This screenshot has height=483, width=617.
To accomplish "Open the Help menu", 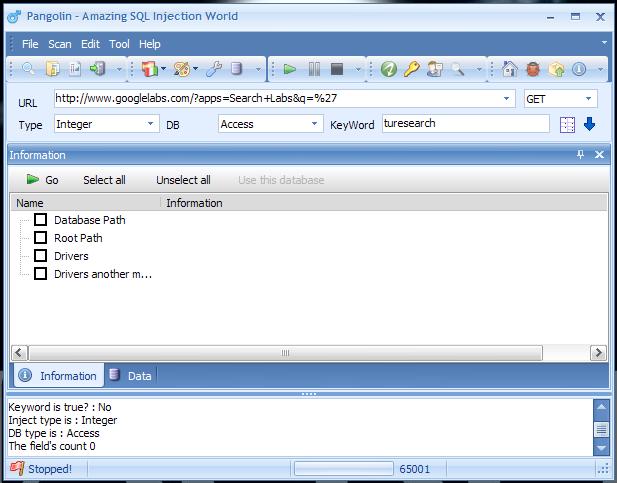I will 150,44.
